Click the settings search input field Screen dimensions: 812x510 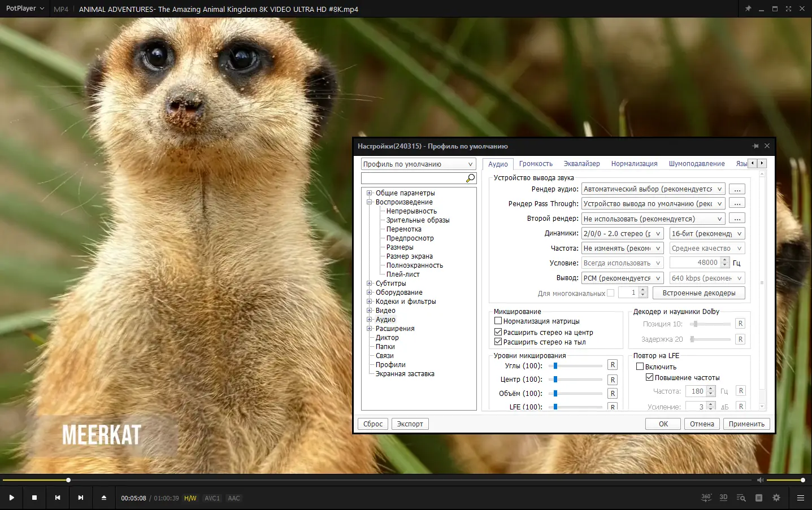415,177
